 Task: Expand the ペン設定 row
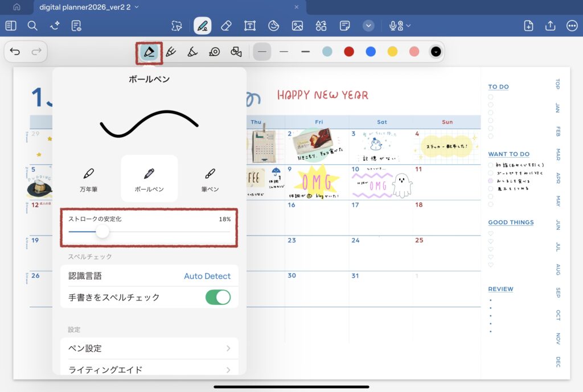click(x=149, y=348)
